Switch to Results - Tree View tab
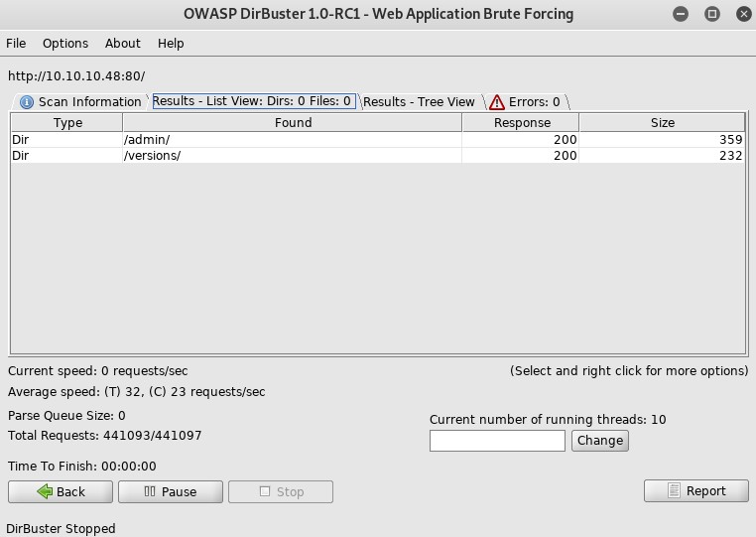This screenshot has width=756, height=537. click(x=419, y=102)
